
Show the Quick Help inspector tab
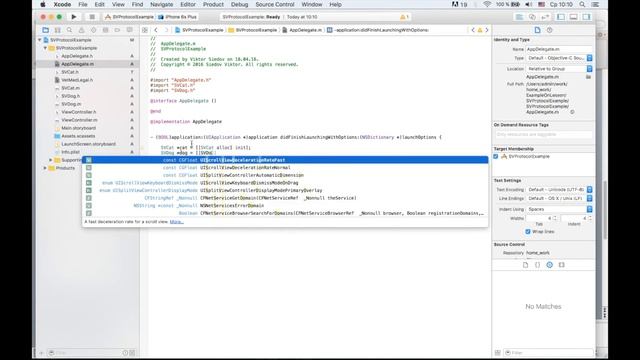click(549, 30)
